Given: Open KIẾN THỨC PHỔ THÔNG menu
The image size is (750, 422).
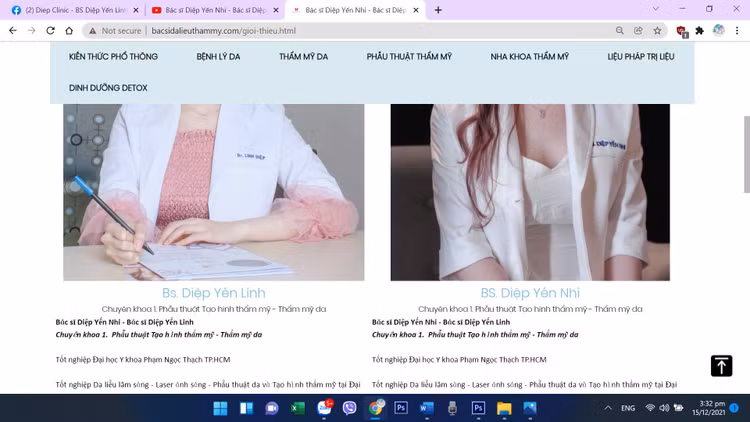Looking at the screenshot, I should [113, 57].
